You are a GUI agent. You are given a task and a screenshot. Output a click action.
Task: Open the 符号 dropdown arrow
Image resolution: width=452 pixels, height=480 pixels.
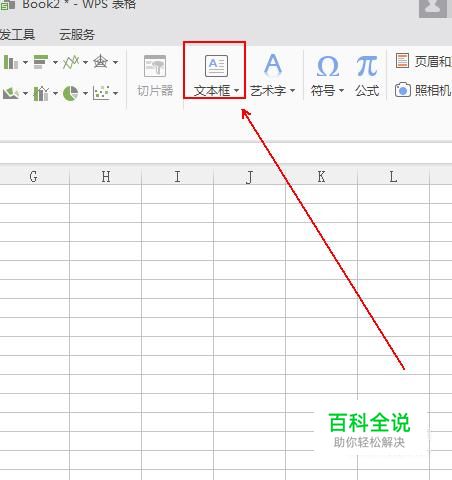pos(341,91)
